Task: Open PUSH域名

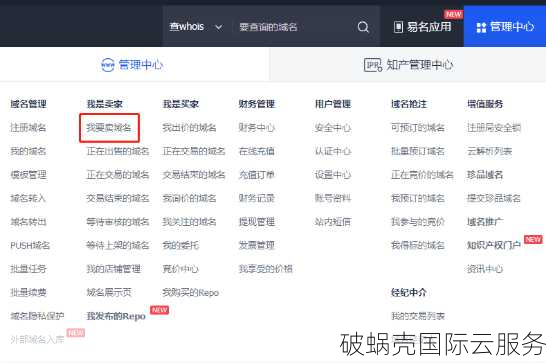Action: 30,245
